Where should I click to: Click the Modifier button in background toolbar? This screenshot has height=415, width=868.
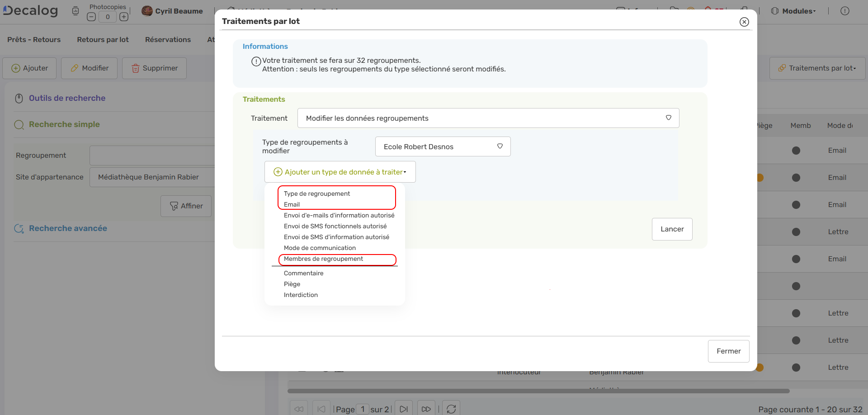89,68
